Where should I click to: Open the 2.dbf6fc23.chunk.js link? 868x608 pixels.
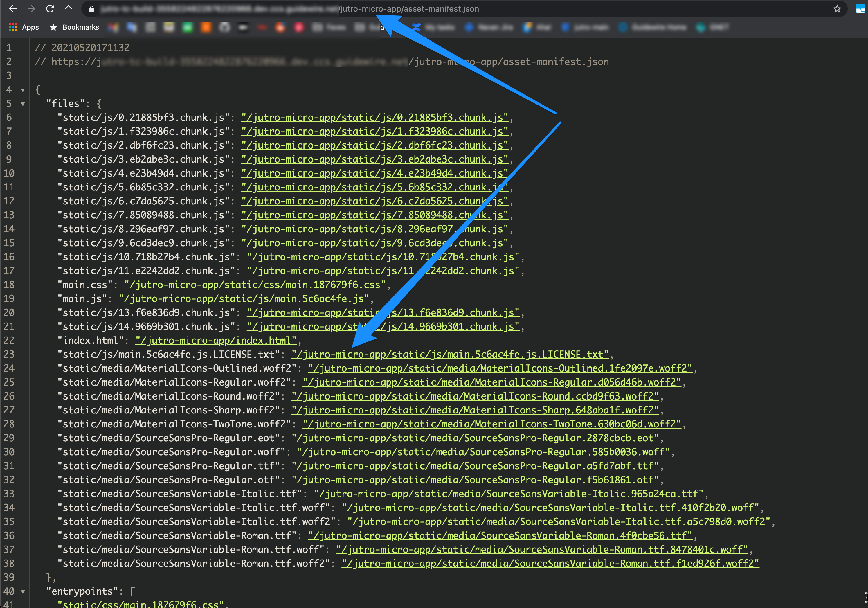pyautogui.click(x=375, y=145)
